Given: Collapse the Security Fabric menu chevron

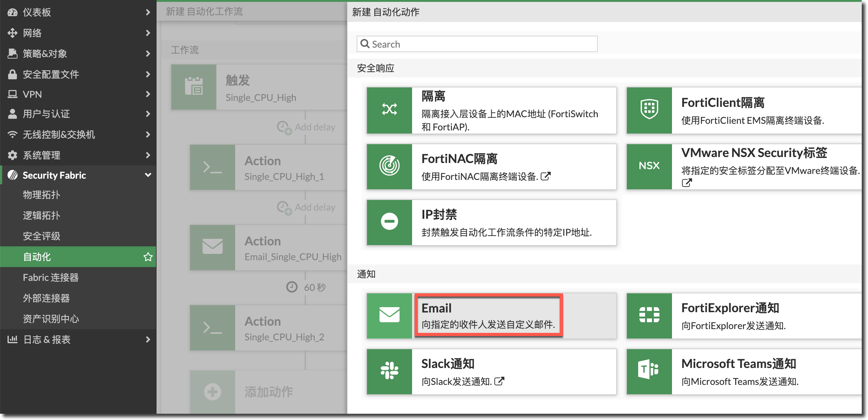Looking at the screenshot, I should tap(148, 175).
